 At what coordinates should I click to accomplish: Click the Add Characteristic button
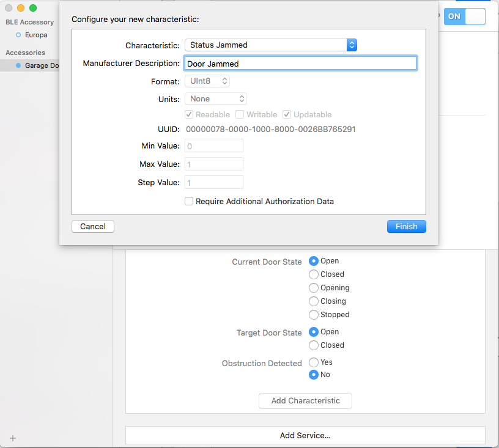pos(305,401)
